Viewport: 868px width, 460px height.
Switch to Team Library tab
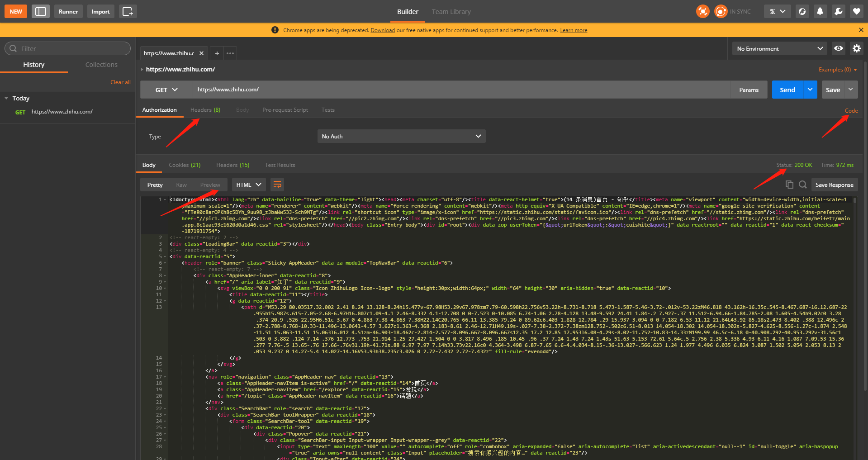pos(451,12)
